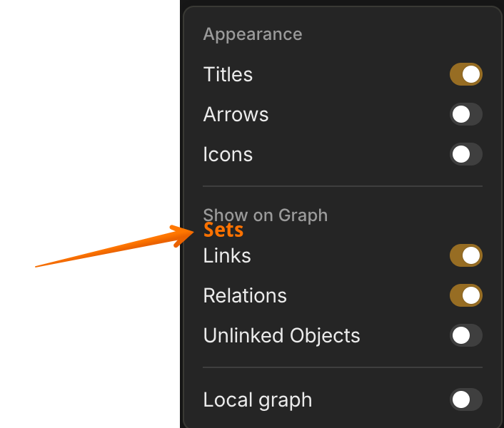Image resolution: width=504 pixels, height=428 pixels.
Task: Enable the Icons toggle switch
Action: pos(465,154)
